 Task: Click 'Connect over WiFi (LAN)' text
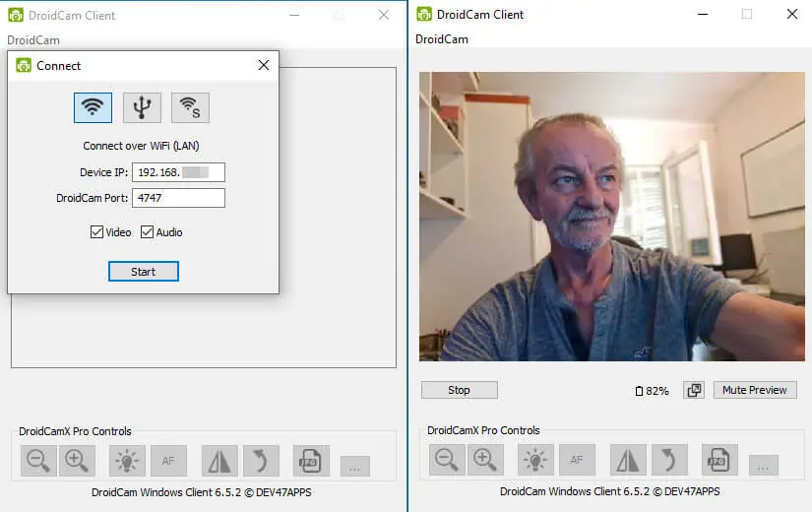(141, 146)
